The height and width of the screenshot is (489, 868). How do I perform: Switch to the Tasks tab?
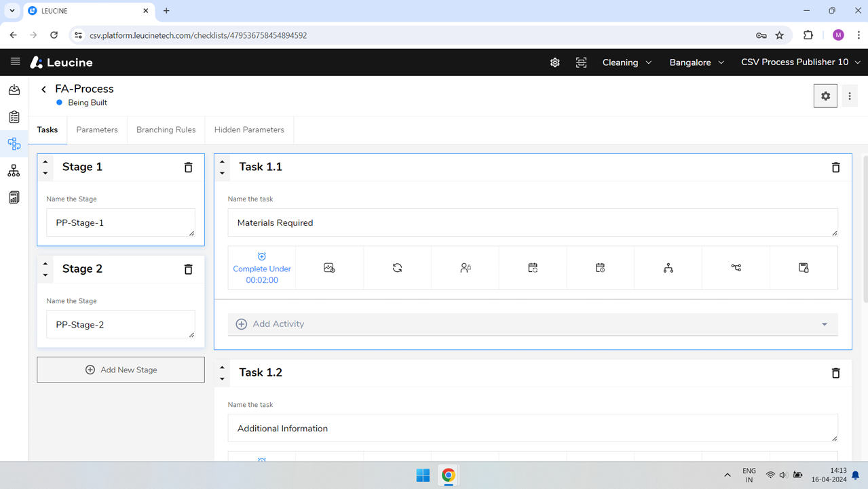(x=48, y=130)
